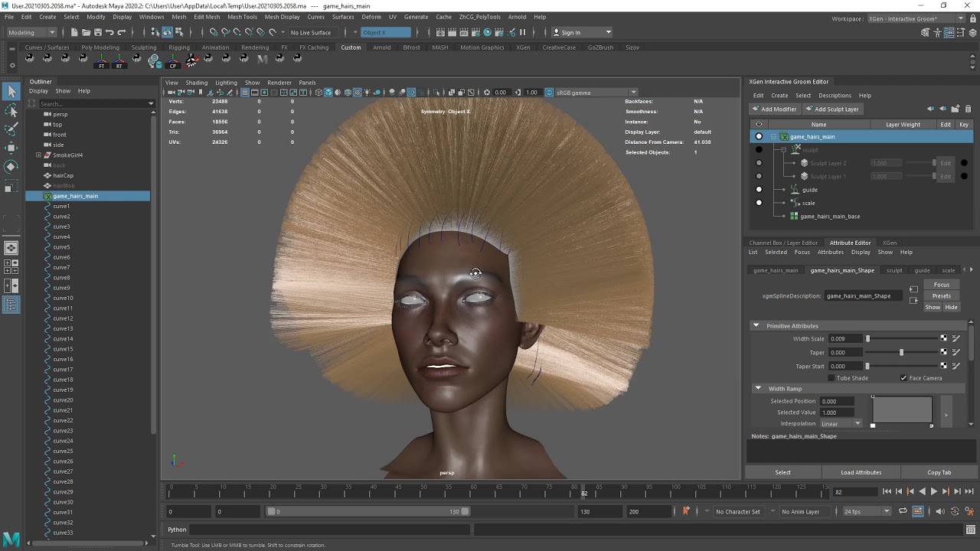Screen dimensions: 980x551
Task: Enable the Tube Shade checkbox
Action: [x=831, y=378]
